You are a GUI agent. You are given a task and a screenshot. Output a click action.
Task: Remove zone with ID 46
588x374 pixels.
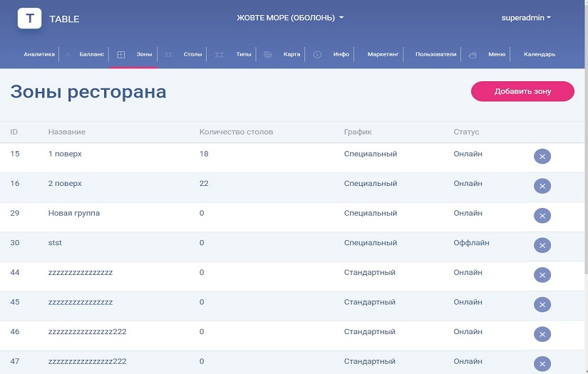tap(542, 334)
